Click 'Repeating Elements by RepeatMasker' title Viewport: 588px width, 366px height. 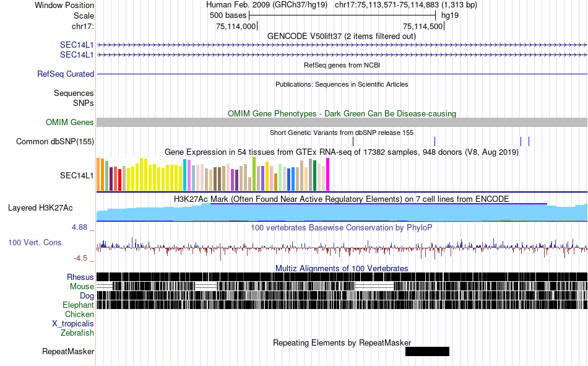pyautogui.click(x=342, y=342)
